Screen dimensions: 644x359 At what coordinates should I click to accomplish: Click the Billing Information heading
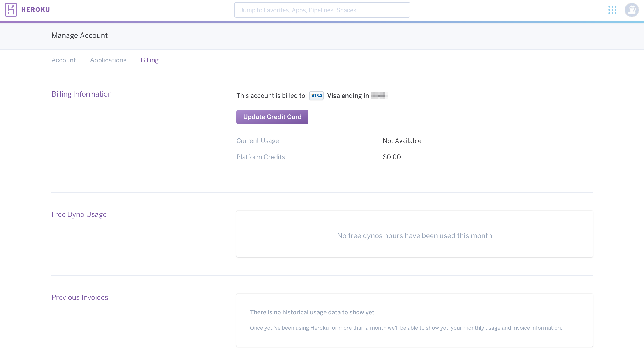coord(81,94)
